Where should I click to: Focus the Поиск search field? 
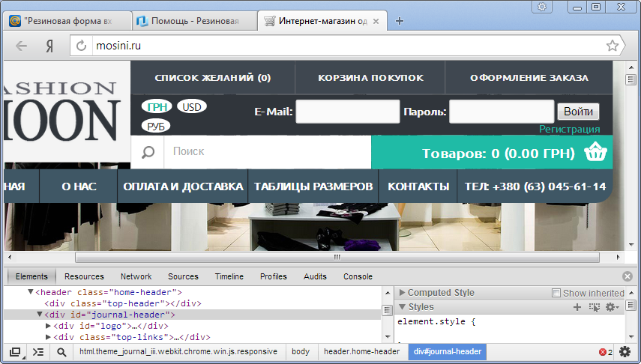pyautogui.click(x=268, y=152)
